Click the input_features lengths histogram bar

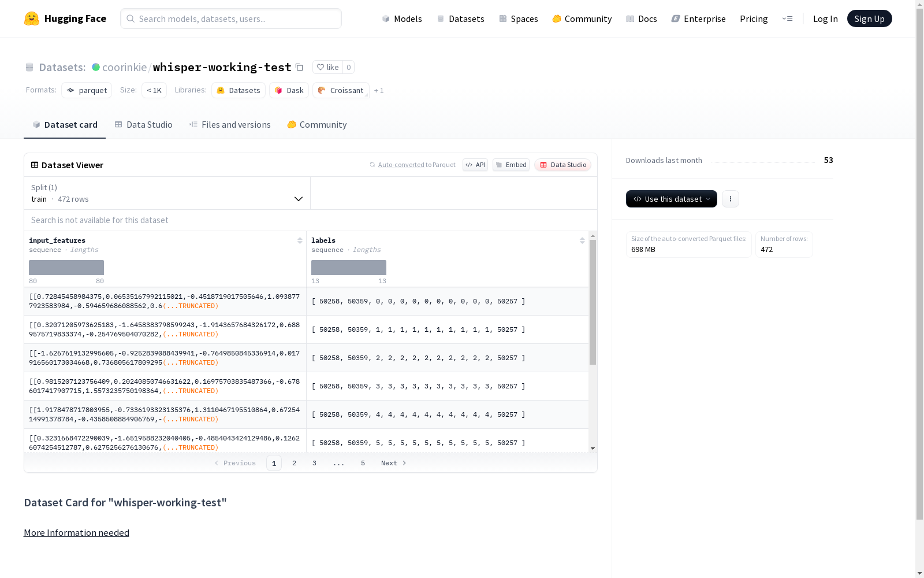66,268
